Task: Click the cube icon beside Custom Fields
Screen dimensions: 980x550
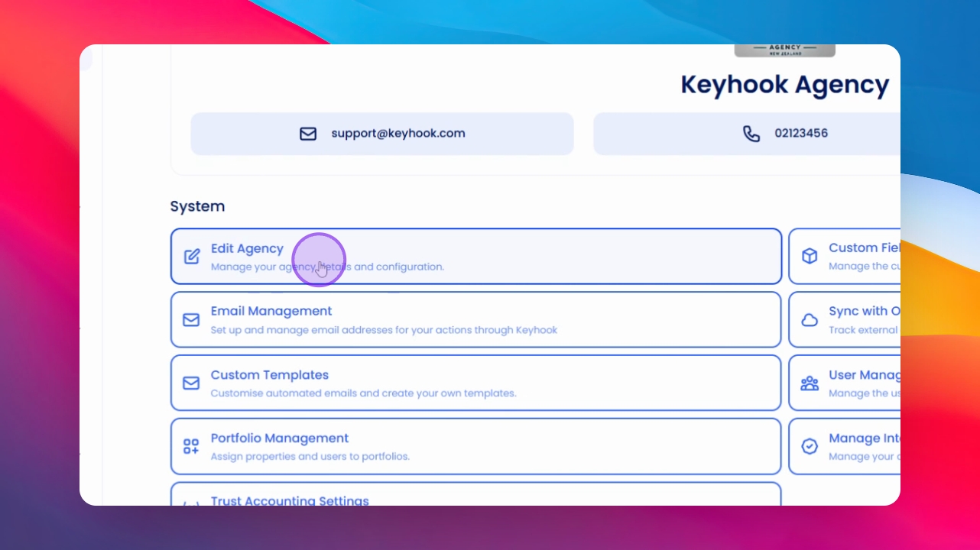Action: (810, 256)
